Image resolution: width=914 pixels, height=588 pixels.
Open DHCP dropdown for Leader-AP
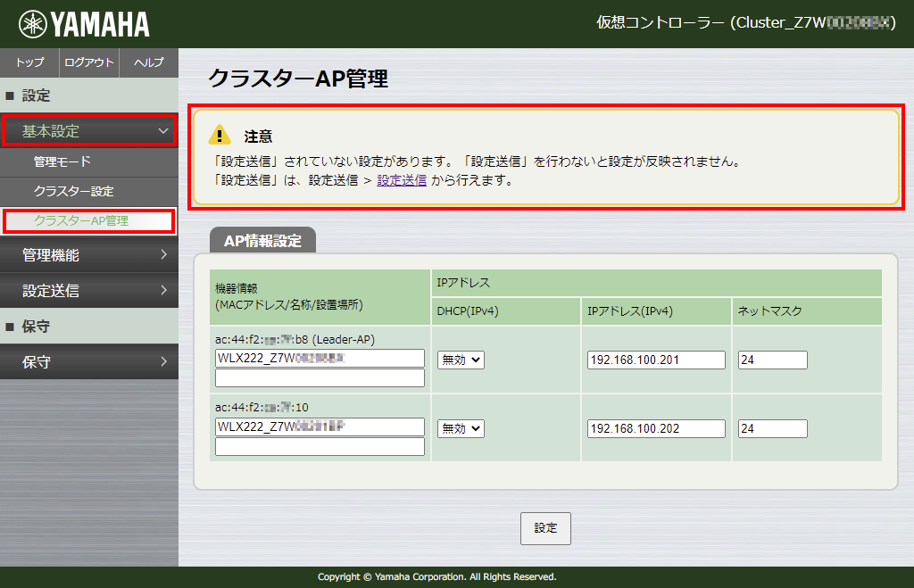pyautogui.click(x=461, y=360)
